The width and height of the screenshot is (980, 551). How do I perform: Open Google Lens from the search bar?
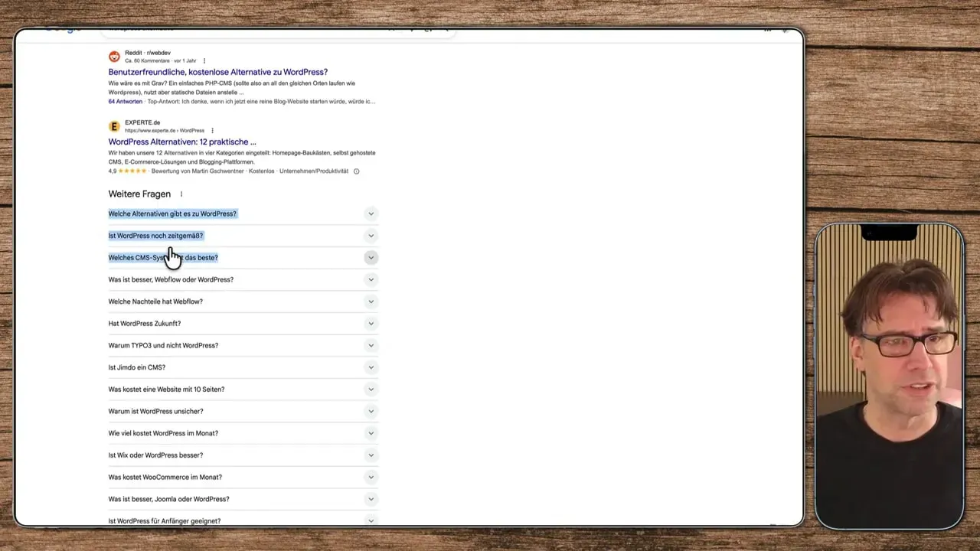430,28
